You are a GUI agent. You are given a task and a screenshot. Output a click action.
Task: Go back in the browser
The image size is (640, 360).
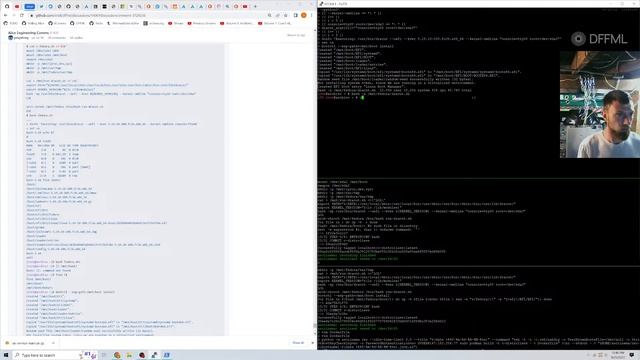[5, 16]
